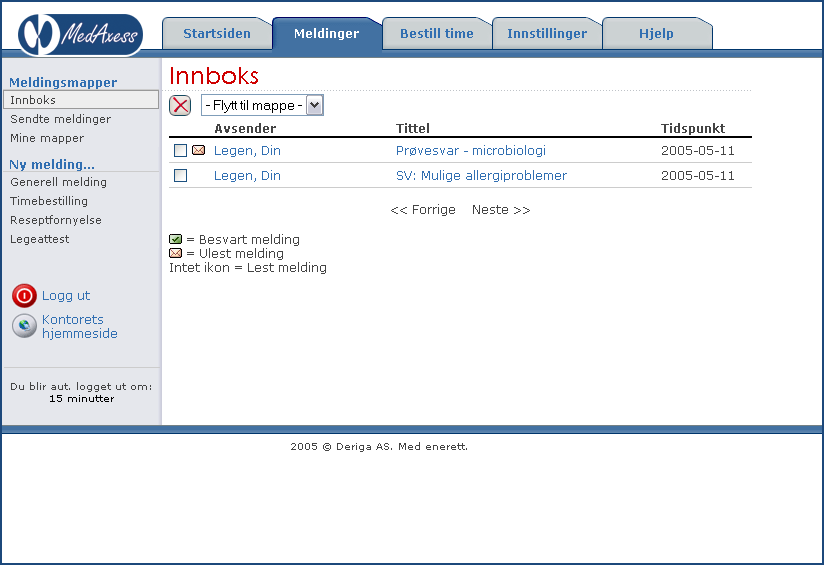Screen dimensions: 824x565
Task: Switch to the Startsiden tab
Action: pos(217,34)
